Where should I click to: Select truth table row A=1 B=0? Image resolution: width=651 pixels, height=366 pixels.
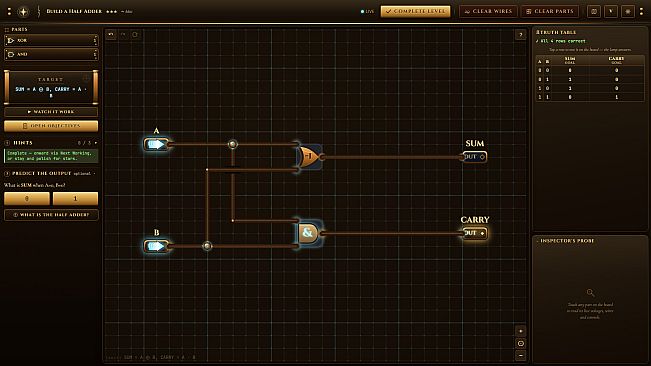590,88
